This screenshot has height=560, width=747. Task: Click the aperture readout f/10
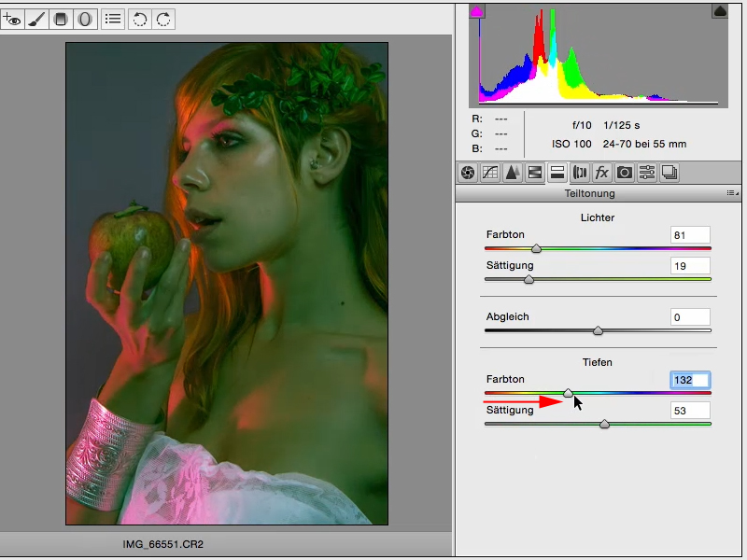point(582,125)
